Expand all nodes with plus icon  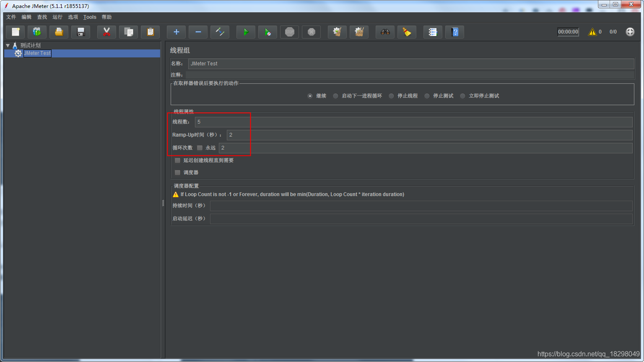(177, 32)
